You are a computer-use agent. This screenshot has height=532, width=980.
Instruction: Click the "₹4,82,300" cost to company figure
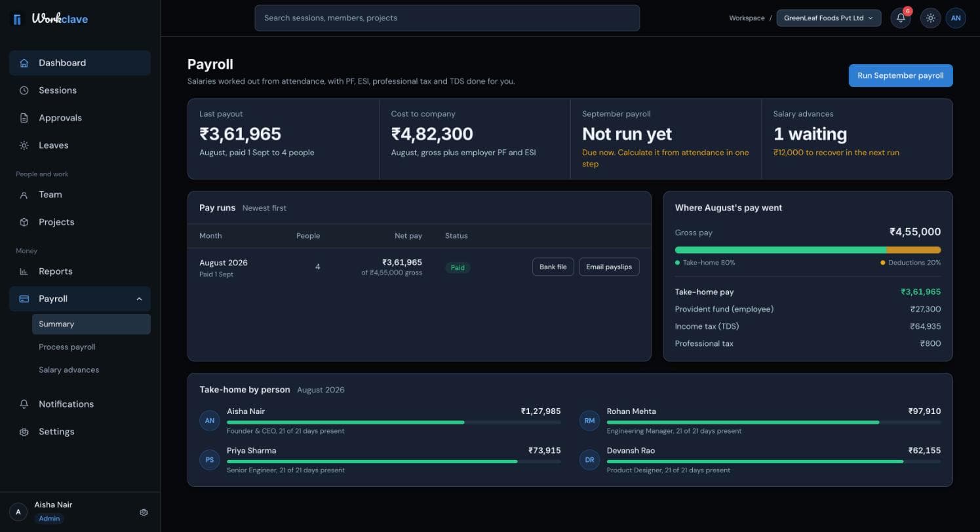[x=432, y=134]
